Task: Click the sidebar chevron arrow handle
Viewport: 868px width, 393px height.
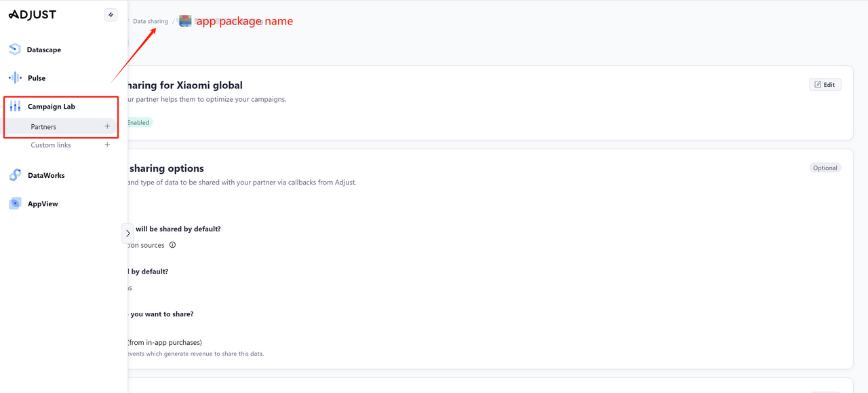Action: tap(127, 233)
